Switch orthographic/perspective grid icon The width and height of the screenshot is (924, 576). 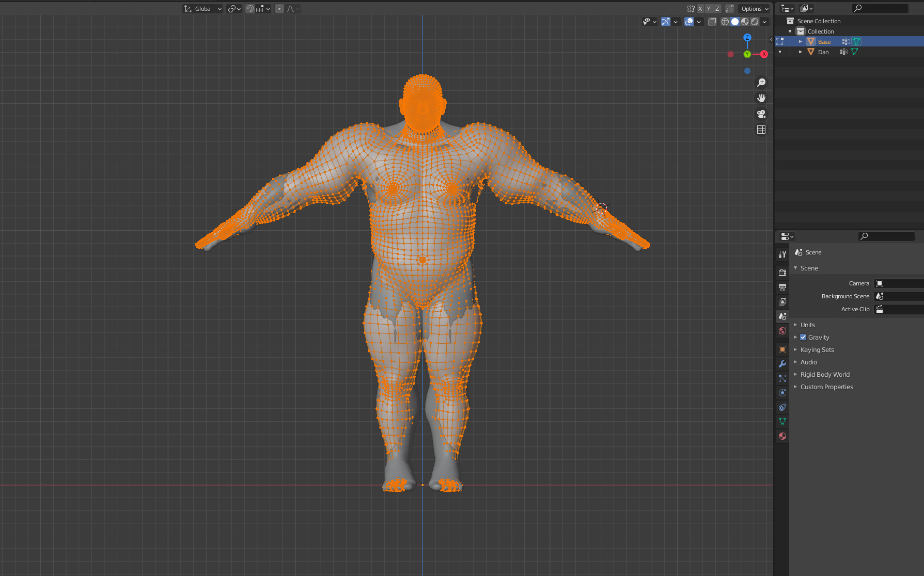(x=761, y=130)
